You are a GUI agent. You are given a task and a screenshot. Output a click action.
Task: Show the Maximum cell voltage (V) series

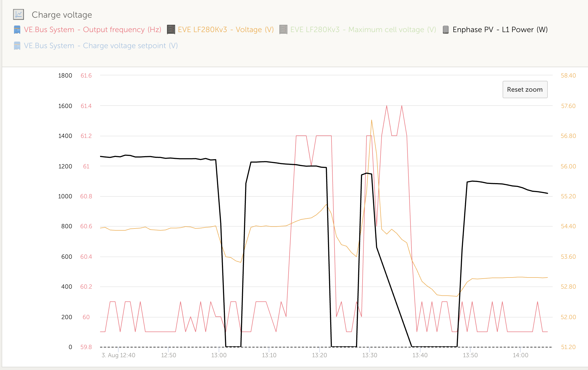point(363,30)
